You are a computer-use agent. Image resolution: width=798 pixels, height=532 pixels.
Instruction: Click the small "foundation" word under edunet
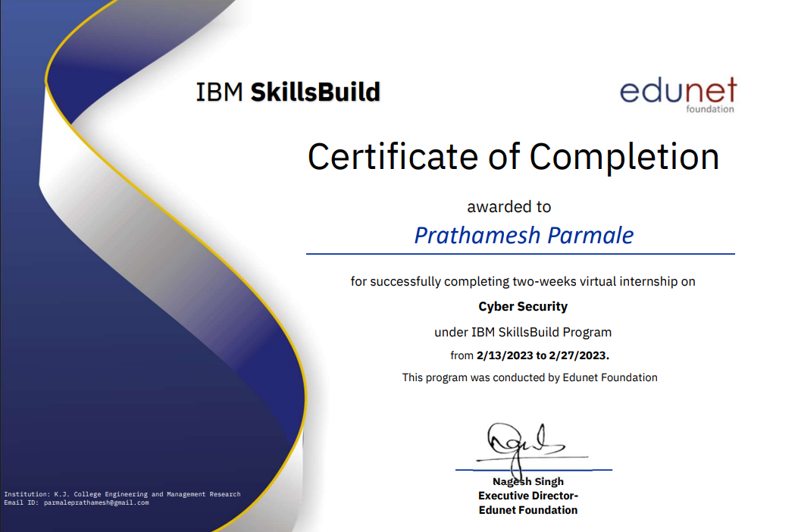709,109
